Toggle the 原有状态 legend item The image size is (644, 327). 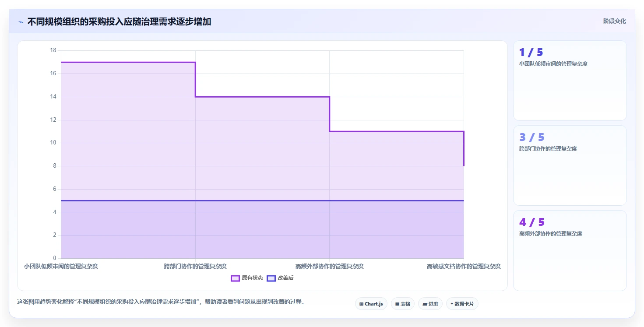[247, 278]
